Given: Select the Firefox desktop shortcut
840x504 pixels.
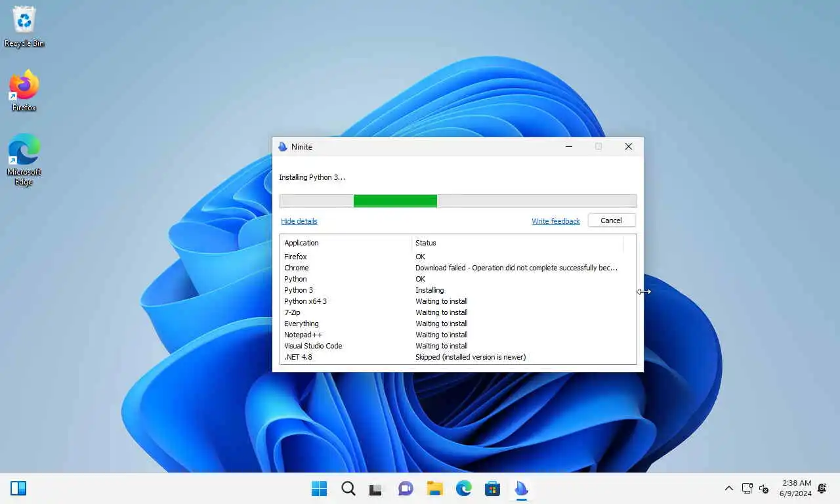Looking at the screenshot, I should pos(24,91).
